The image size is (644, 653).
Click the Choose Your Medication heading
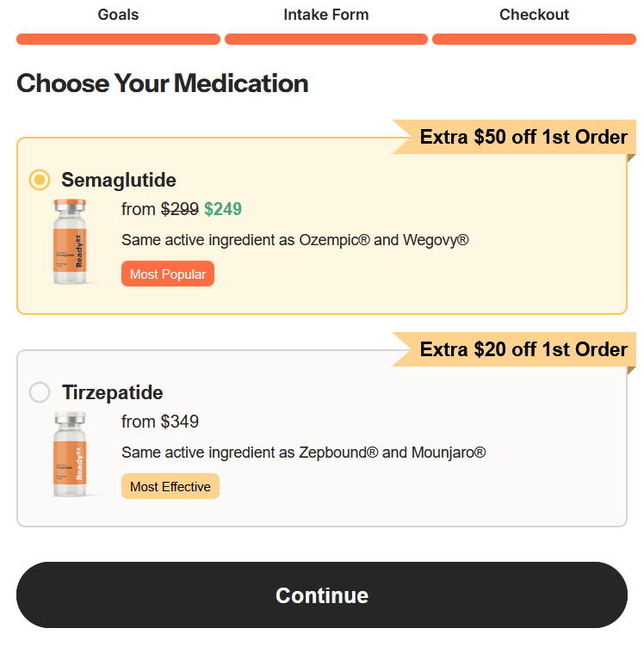point(162,83)
